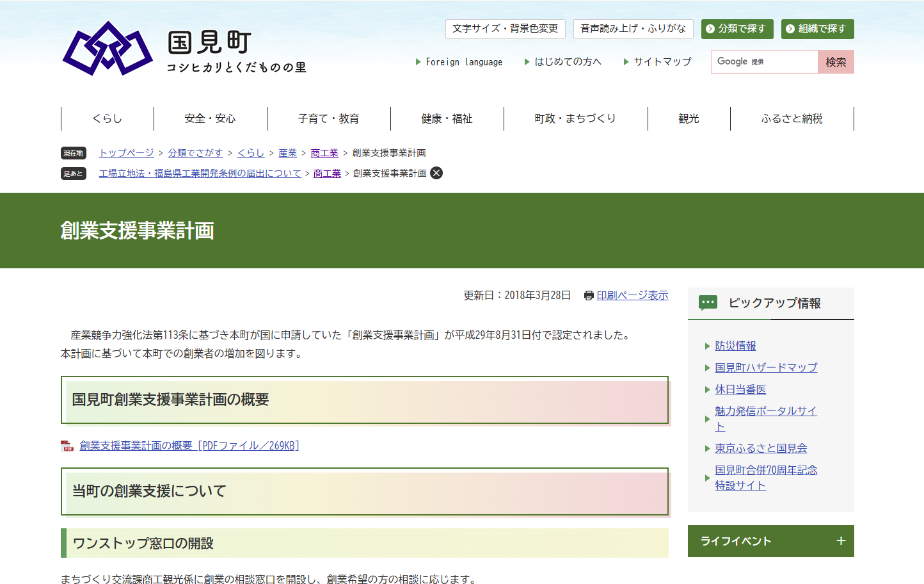The image size is (924, 584).
Task: Click the ワンストップ窓口の開設 subheading
Action: tap(143, 543)
